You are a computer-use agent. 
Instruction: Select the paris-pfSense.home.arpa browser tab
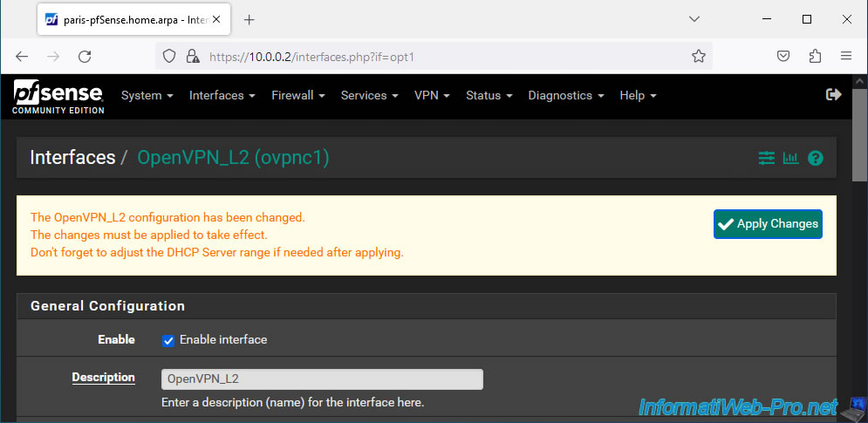[x=134, y=20]
